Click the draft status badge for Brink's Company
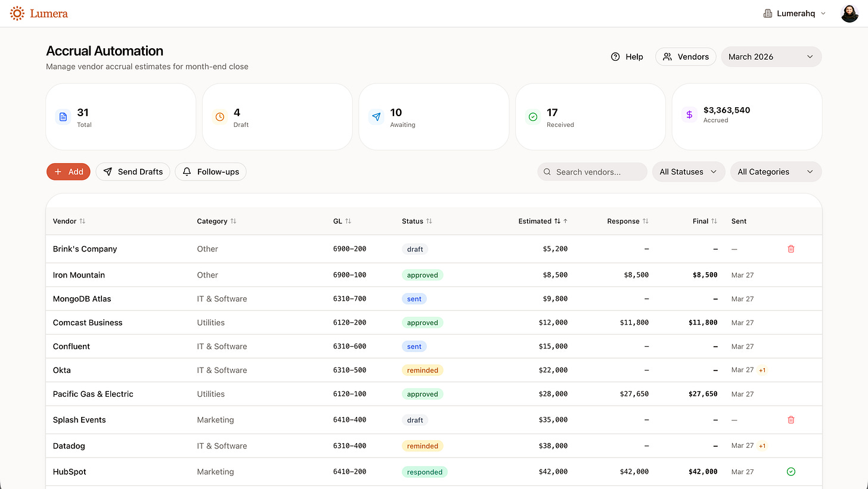The height and width of the screenshot is (489, 868). (415, 249)
